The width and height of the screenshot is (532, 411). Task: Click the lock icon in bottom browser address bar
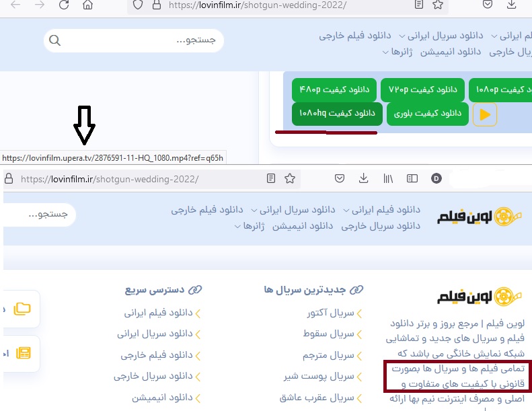[9, 178]
